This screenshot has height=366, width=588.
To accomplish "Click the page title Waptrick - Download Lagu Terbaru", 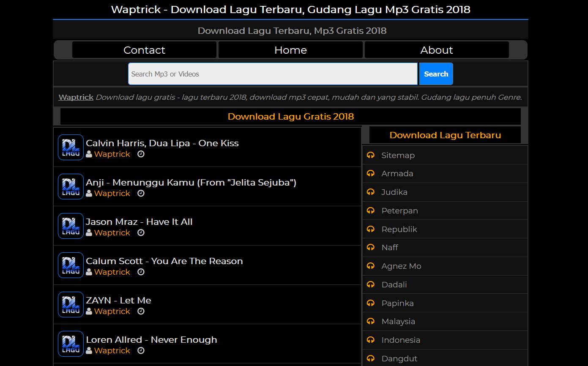I will tap(291, 9).
